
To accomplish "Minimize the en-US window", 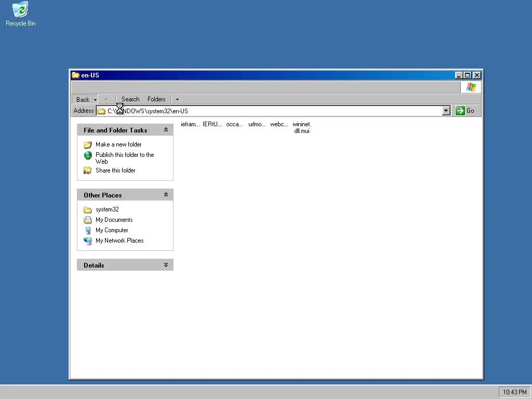I will (x=459, y=75).
